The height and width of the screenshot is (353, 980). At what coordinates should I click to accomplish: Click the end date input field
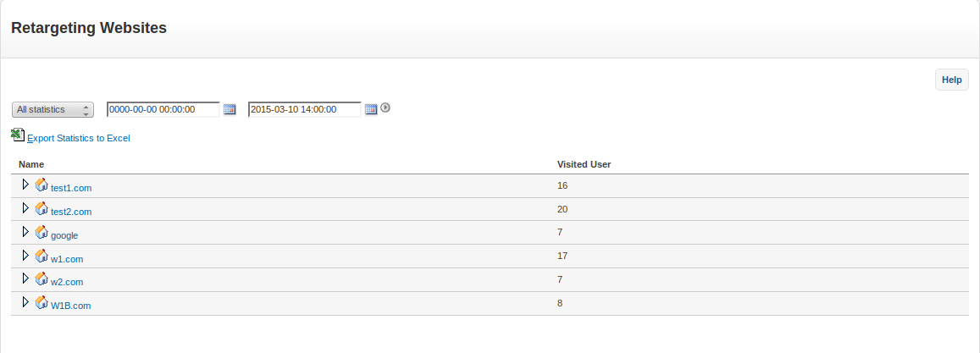304,109
